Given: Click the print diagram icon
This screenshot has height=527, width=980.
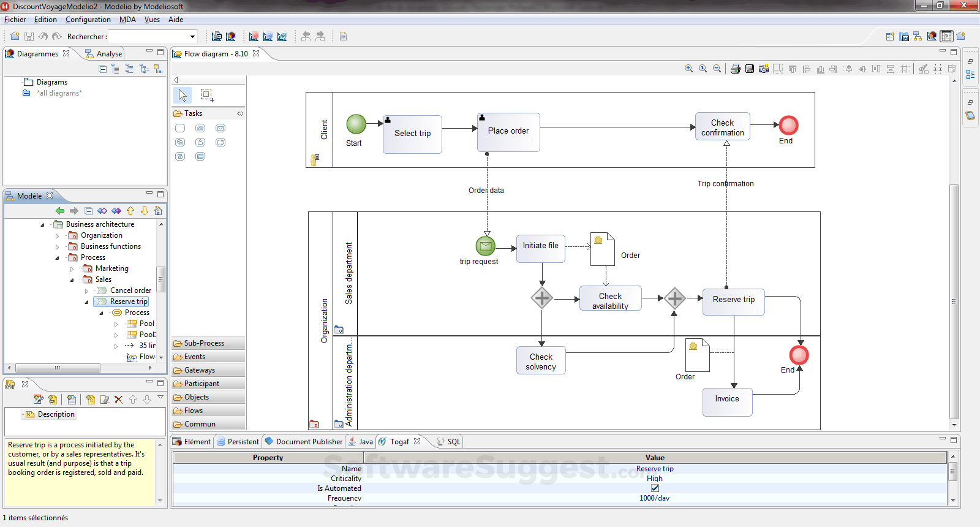Looking at the screenshot, I should pos(736,69).
